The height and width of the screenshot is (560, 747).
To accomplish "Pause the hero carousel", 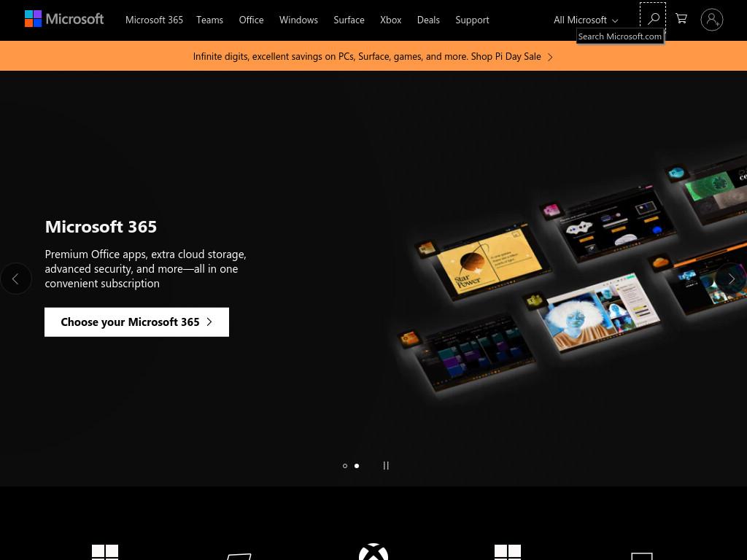I will pos(386,466).
